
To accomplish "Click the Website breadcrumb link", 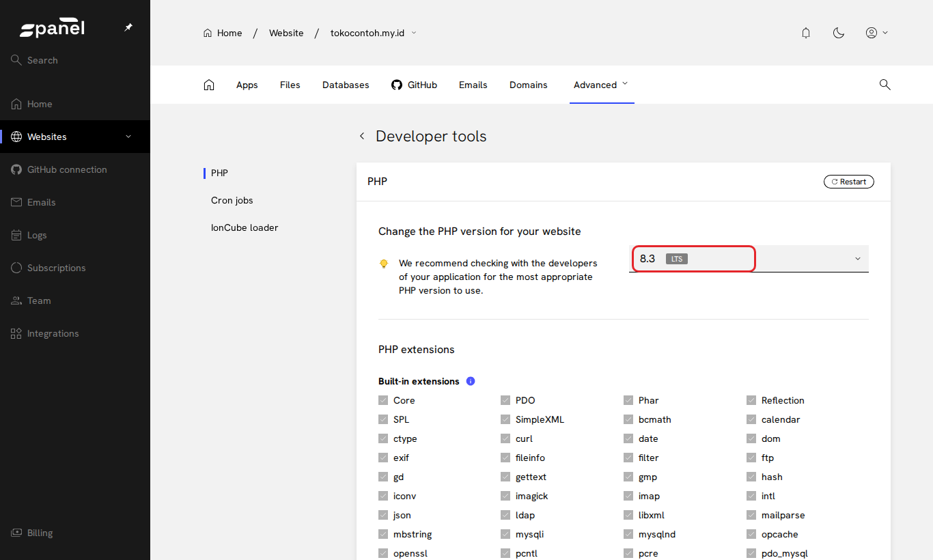I will (286, 33).
